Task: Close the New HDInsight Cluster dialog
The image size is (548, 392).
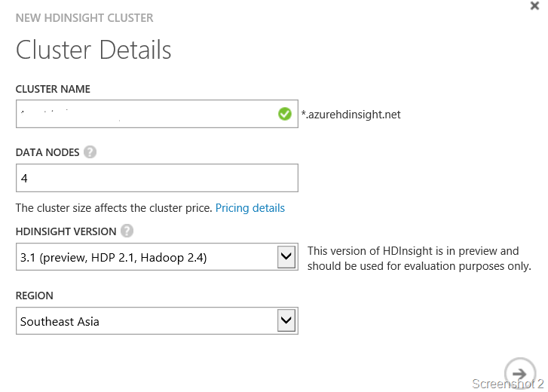Action: [x=535, y=6]
